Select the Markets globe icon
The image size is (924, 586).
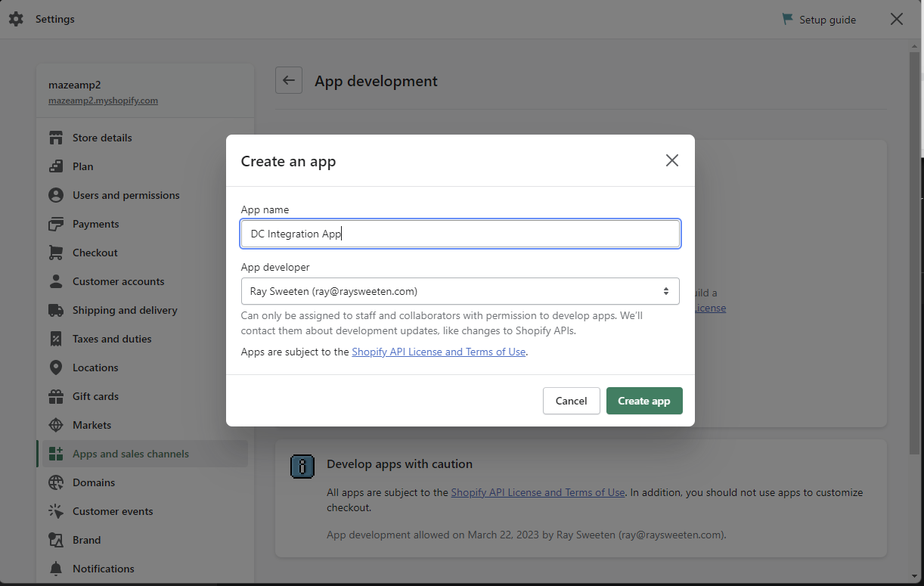click(55, 425)
